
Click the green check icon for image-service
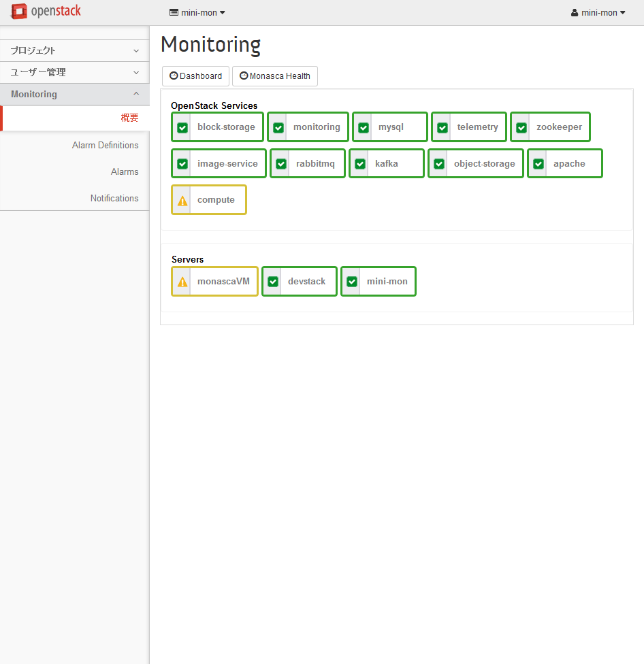point(182,164)
